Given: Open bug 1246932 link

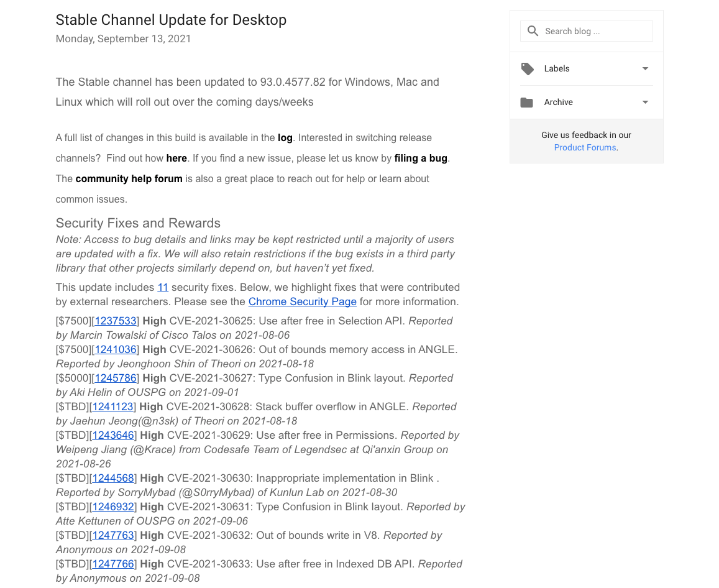Looking at the screenshot, I should (x=113, y=507).
